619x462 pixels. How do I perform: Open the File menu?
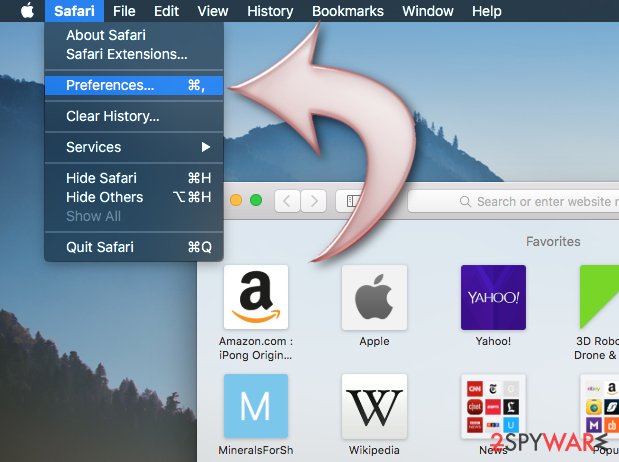click(x=124, y=11)
